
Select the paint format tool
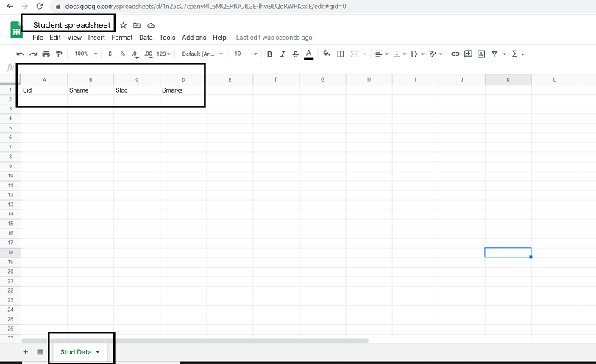[x=60, y=54]
